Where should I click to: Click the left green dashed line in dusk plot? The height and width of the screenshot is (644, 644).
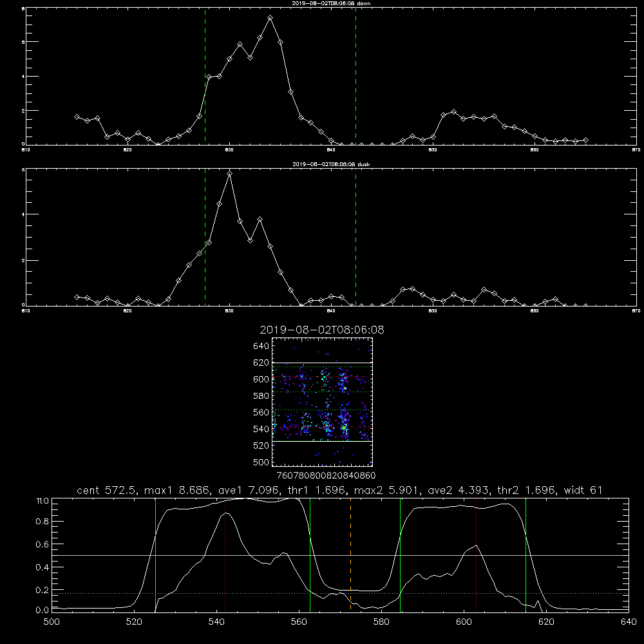point(205,238)
